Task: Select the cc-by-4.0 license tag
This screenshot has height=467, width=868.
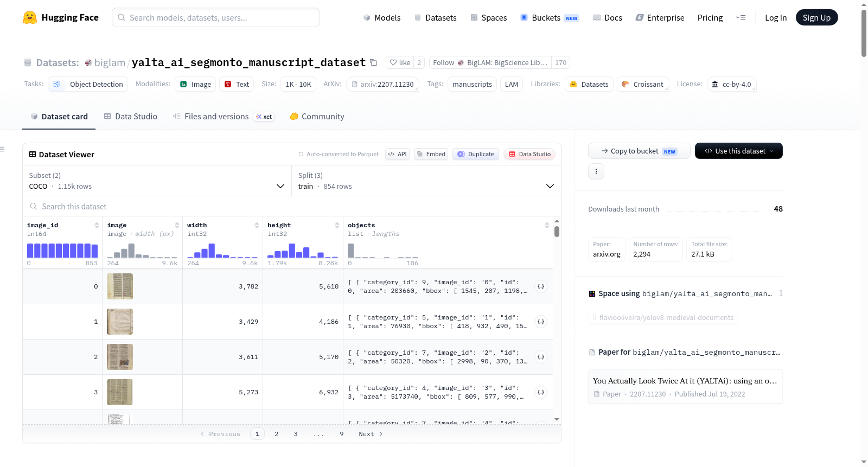Action: point(731,84)
